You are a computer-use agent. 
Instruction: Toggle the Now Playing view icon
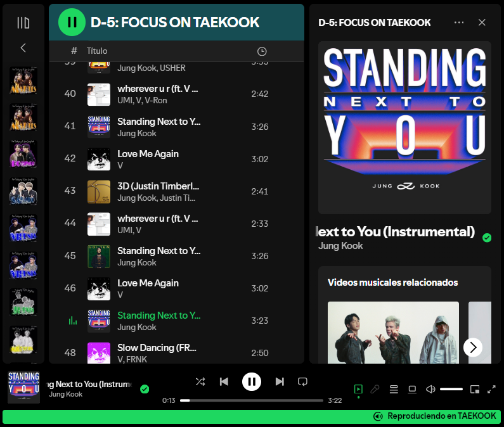pyautogui.click(x=358, y=389)
